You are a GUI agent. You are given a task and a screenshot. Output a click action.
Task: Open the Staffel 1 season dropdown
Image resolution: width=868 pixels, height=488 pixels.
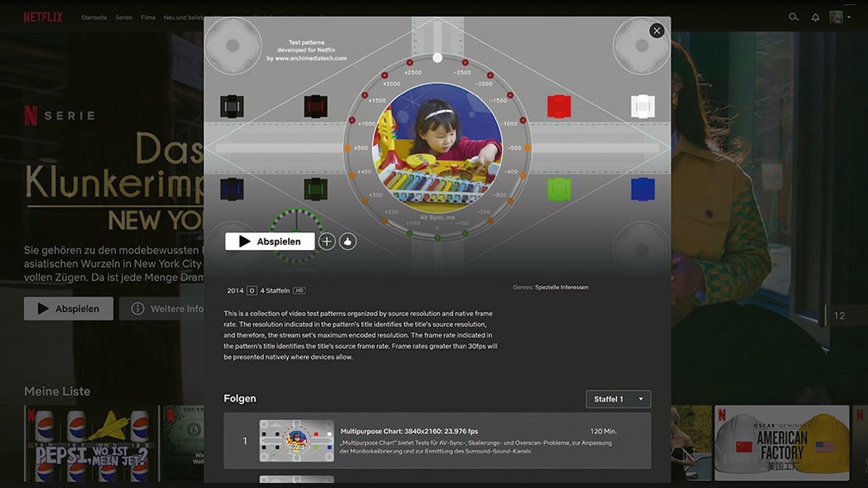pyautogui.click(x=618, y=399)
